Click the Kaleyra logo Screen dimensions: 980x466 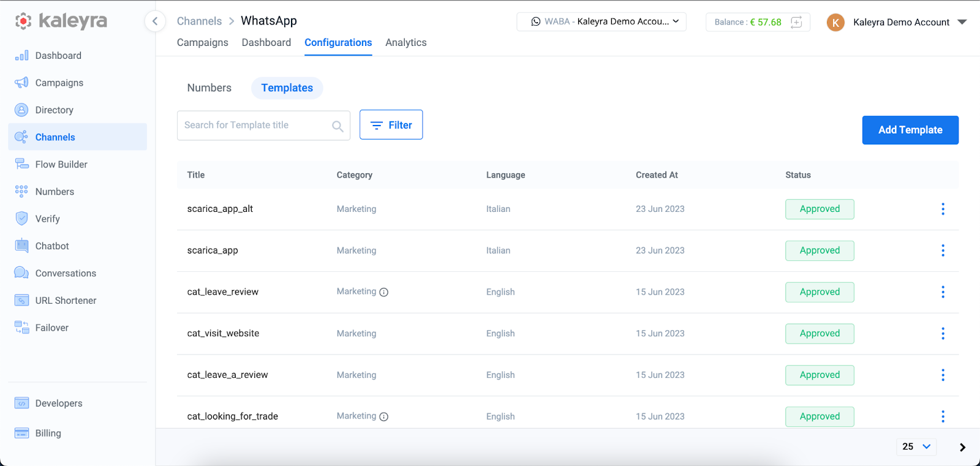point(61,21)
